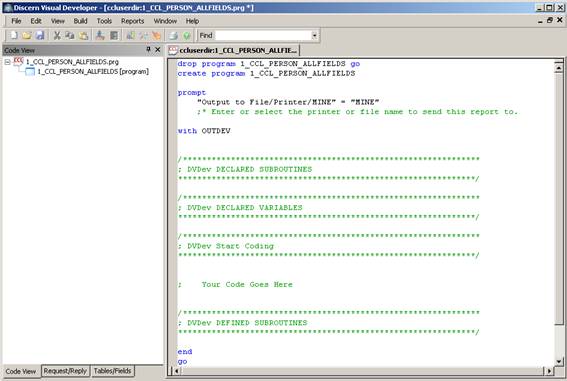Screen dimensions: 567x381
Task: Click the 'with OUTDEV' code line
Action: tap(204, 131)
